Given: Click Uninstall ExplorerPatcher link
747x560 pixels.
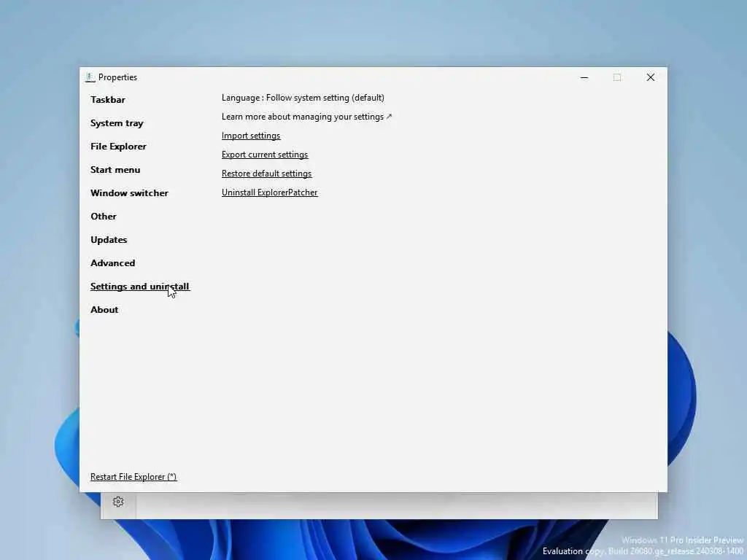Looking at the screenshot, I should click(269, 192).
